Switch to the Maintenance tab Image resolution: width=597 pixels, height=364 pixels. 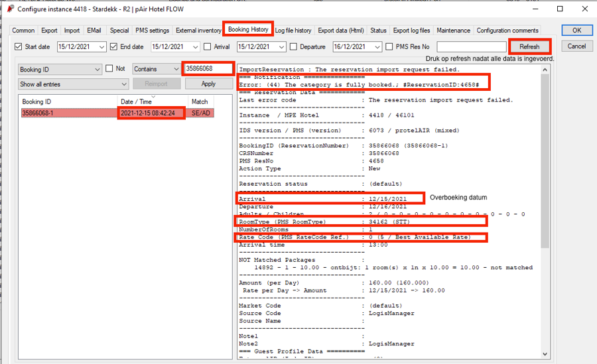[x=454, y=30]
